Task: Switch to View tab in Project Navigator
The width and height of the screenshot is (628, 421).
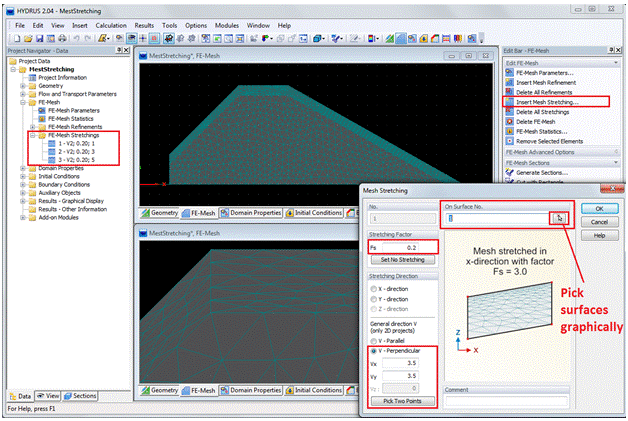Action: [x=48, y=396]
